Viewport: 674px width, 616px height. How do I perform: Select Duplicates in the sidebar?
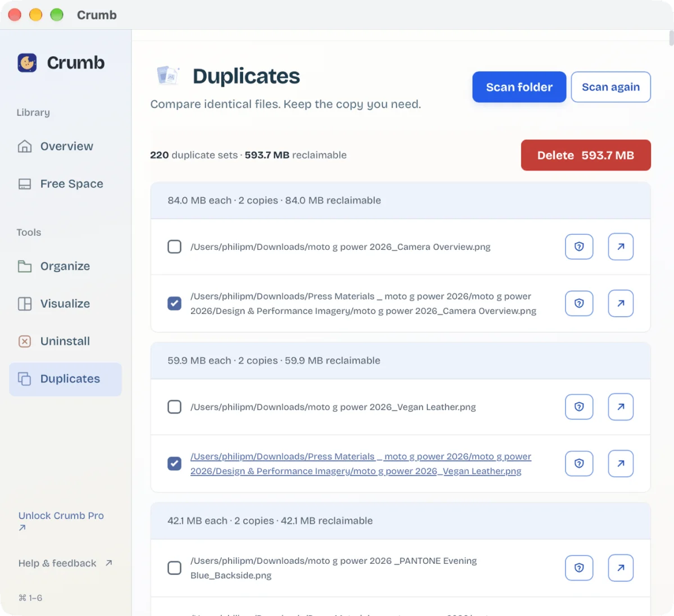[x=65, y=379]
